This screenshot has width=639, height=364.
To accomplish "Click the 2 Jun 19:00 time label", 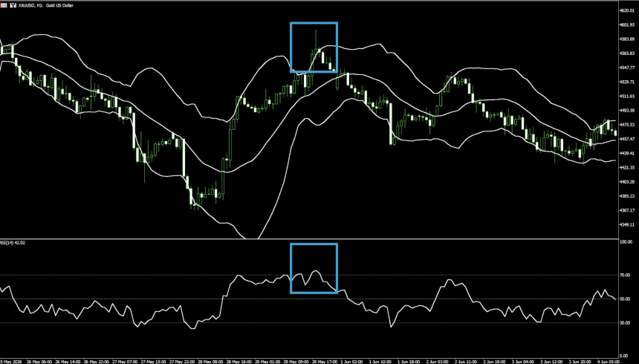I will tap(495, 362).
